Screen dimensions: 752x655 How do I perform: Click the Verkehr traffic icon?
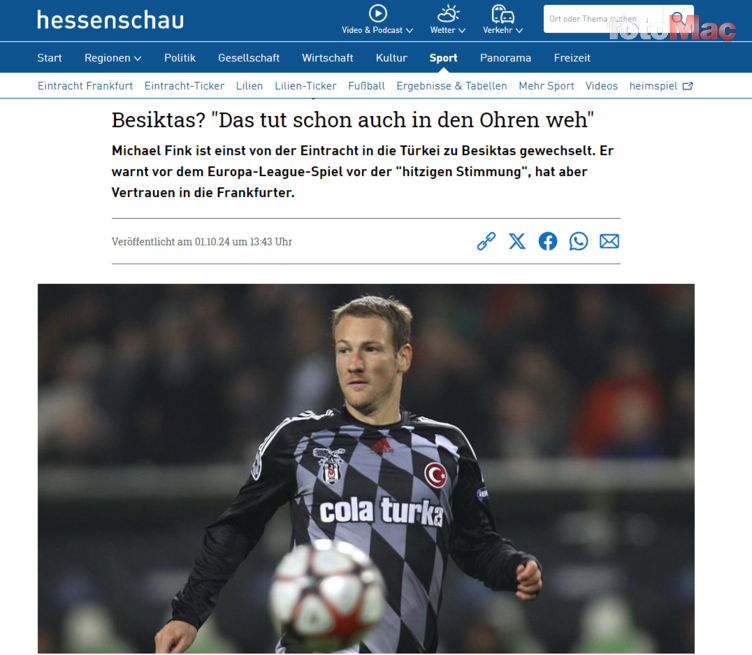point(503,14)
